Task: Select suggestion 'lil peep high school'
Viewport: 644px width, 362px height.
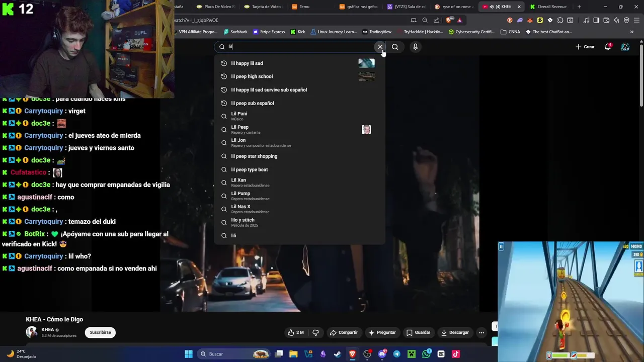Action: coord(299,76)
